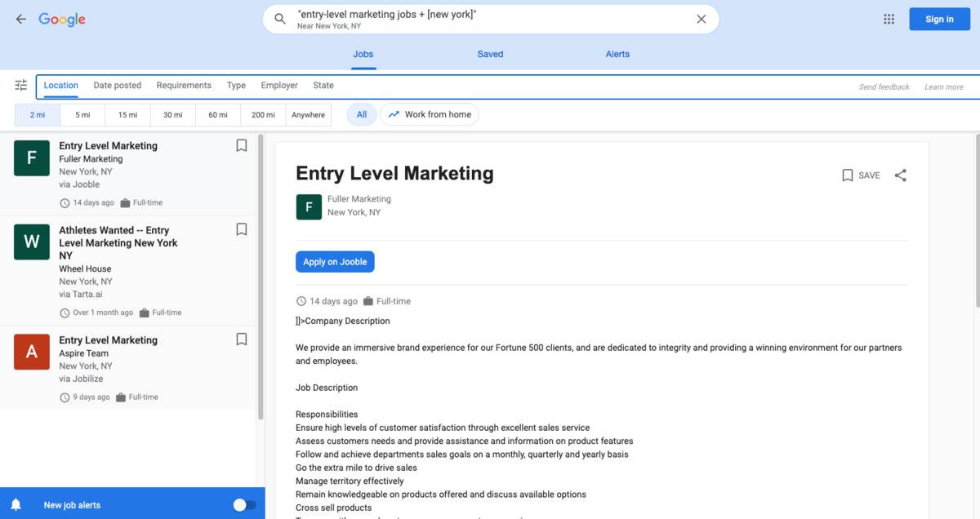The height and width of the screenshot is (519, 980).
Task: Select the All chip
Action: tap(362, 114)
